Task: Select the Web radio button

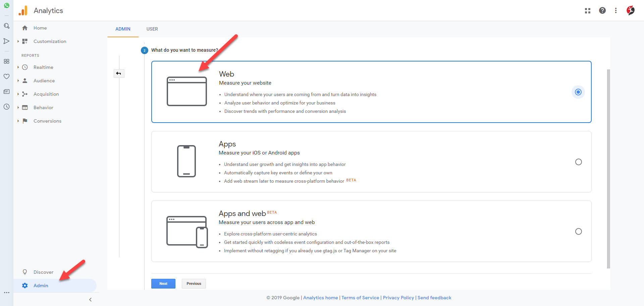Action: click(578, 92)
